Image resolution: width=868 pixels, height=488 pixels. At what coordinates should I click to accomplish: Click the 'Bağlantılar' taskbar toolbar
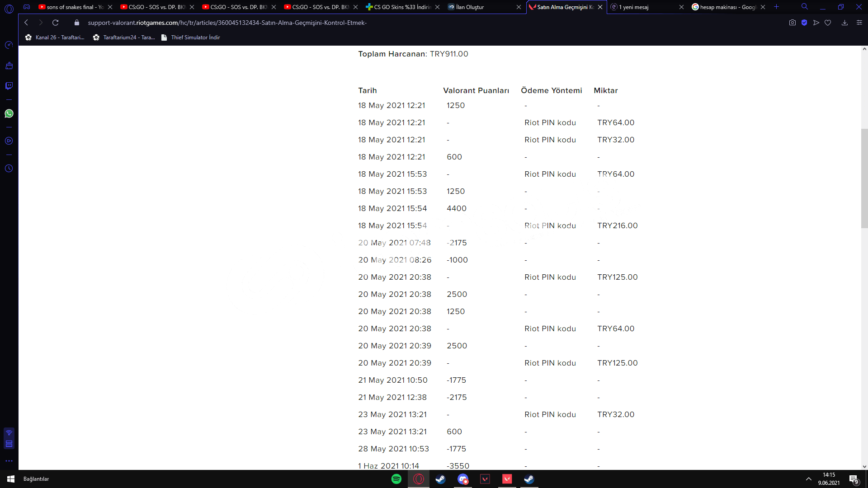(x=36, y=479)
